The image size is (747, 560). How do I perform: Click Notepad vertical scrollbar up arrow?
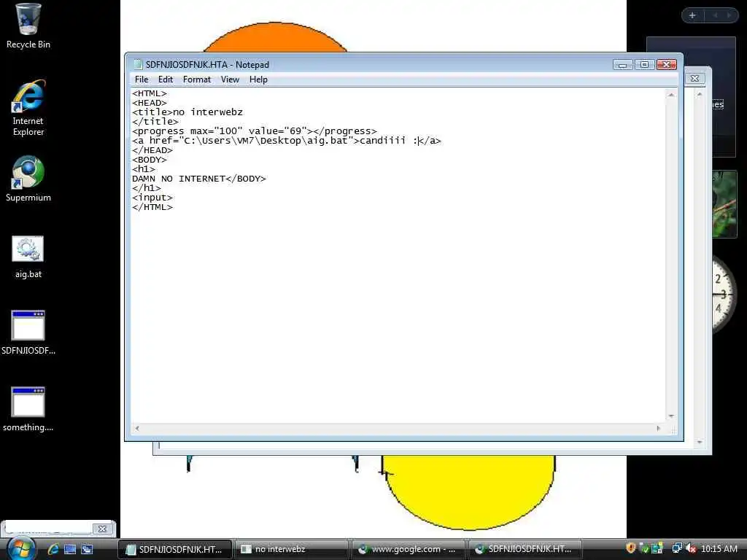671,95
